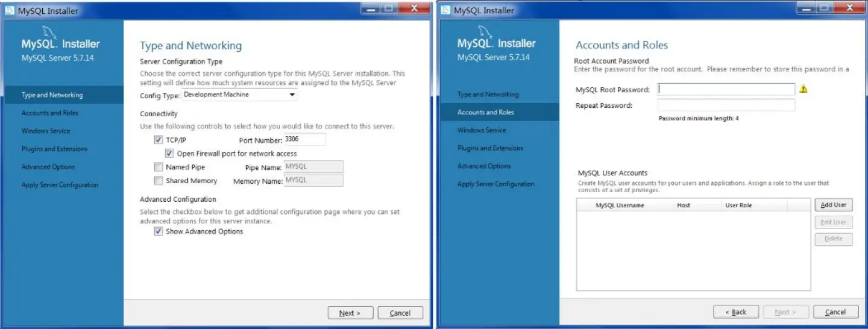Click the Back button in Accounts window
This screenshot has height=329, width=868.
coord(736,312)
